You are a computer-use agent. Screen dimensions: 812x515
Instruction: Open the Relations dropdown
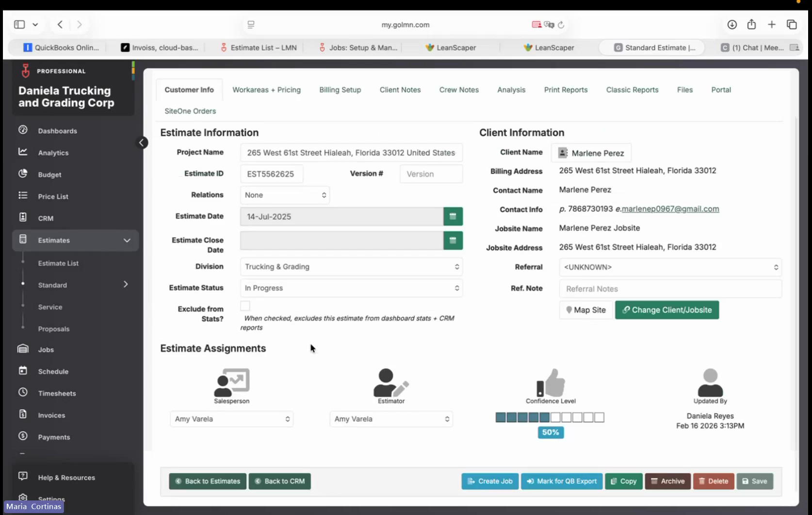click(x=285, y=195)
